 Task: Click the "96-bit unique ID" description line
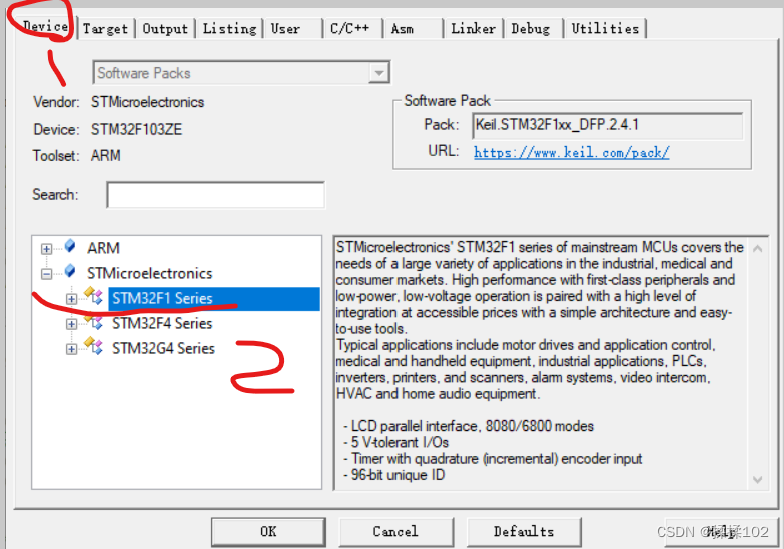(394, 475)
